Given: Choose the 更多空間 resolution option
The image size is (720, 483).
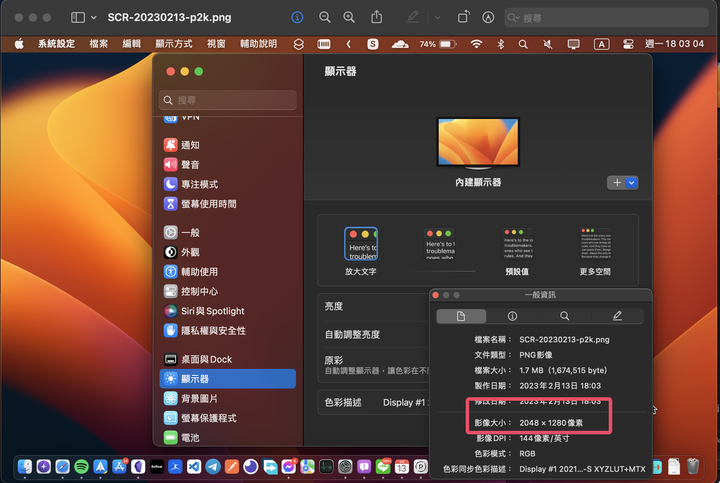Looking at the screenshot, I should [596, 252].
